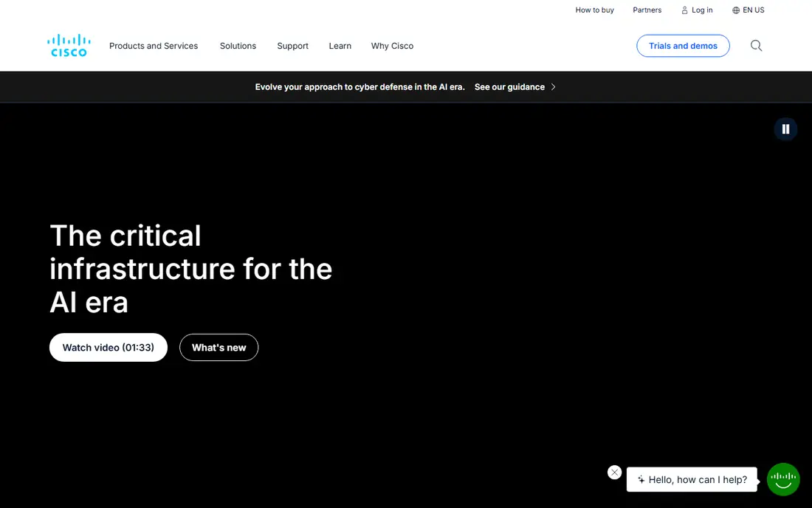The image size is (812, 508).
Task: Click the Trials and demos button
Action: click(683, 46)
